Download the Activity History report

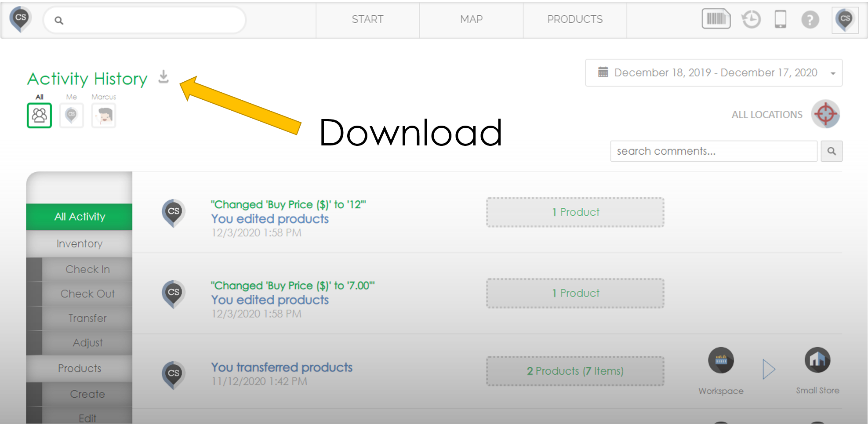163,76
